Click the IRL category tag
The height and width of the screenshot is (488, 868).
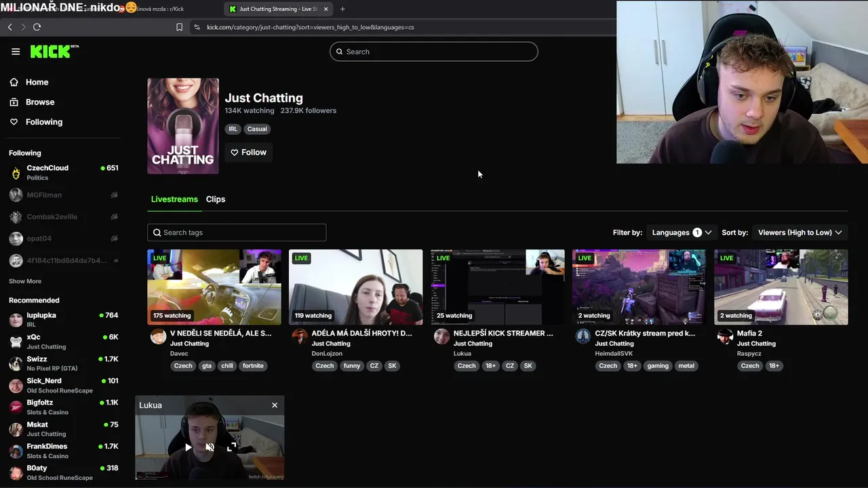233,129
